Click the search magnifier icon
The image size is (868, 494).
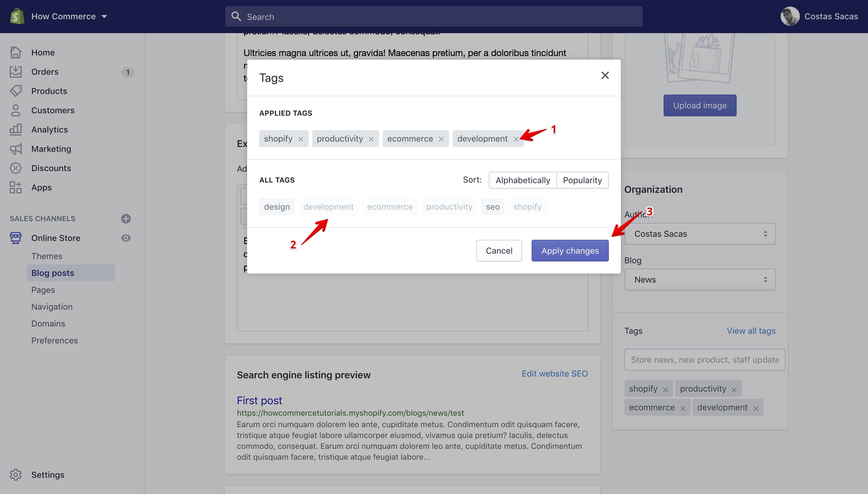(236, 16)
